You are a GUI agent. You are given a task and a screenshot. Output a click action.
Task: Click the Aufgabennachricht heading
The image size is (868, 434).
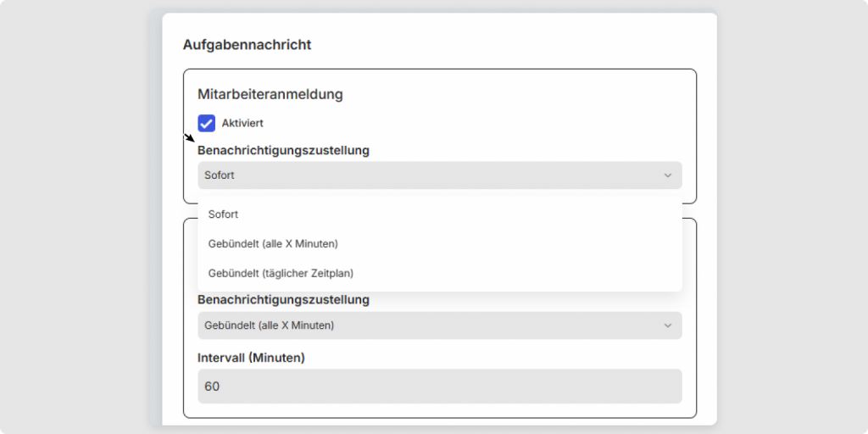click(247, 45)
